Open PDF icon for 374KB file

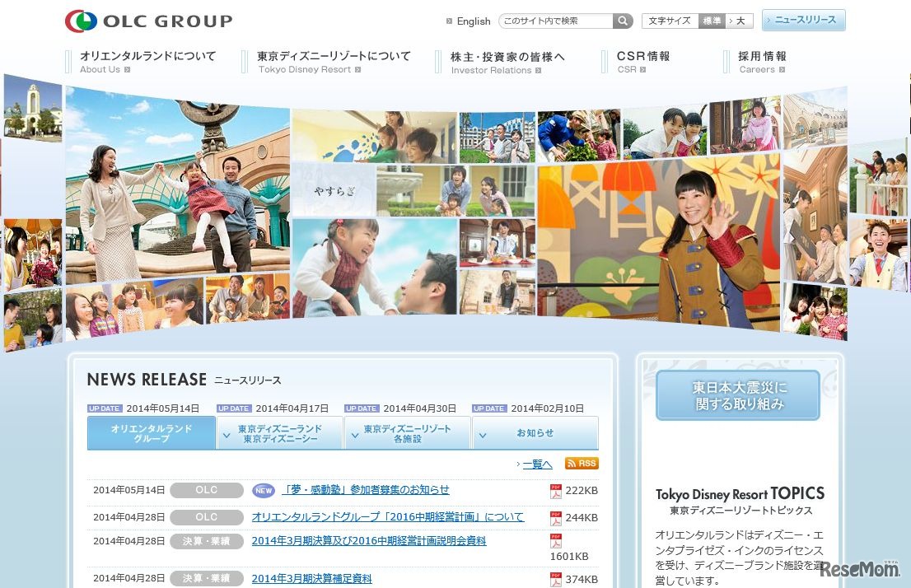556,579
